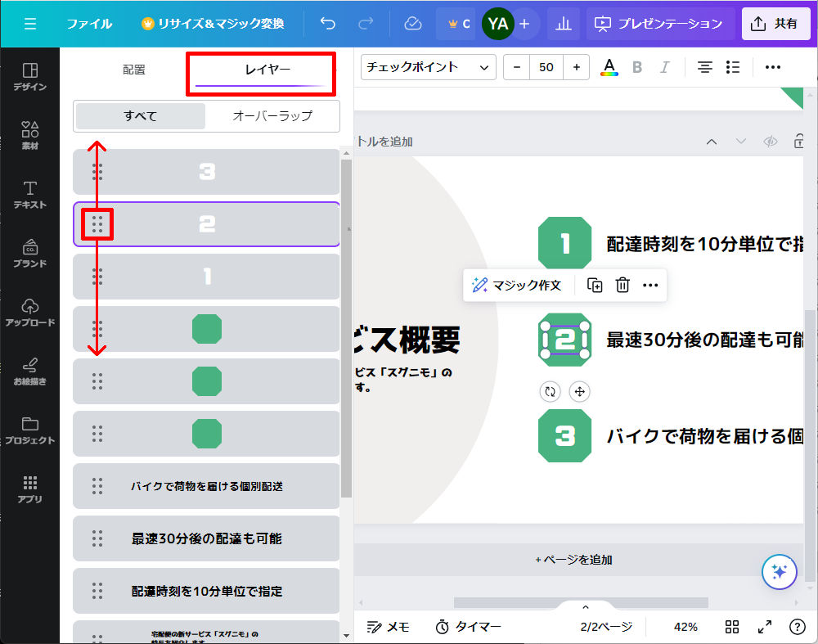Select layer 配達時刻を10分単位で指定
Viewport: 818px width, 644px height.
(x=207, y=591)
